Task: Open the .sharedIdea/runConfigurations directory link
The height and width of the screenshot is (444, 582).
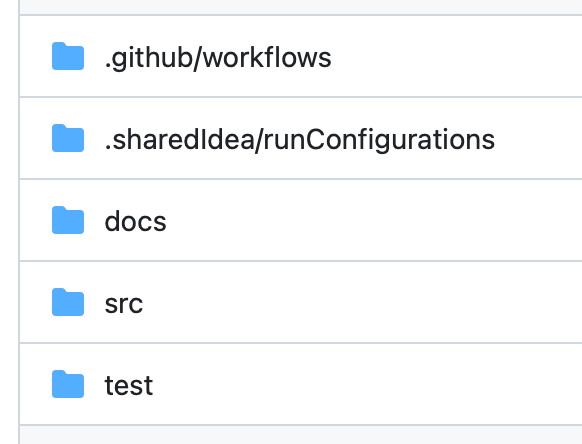Action: [300, 140]
